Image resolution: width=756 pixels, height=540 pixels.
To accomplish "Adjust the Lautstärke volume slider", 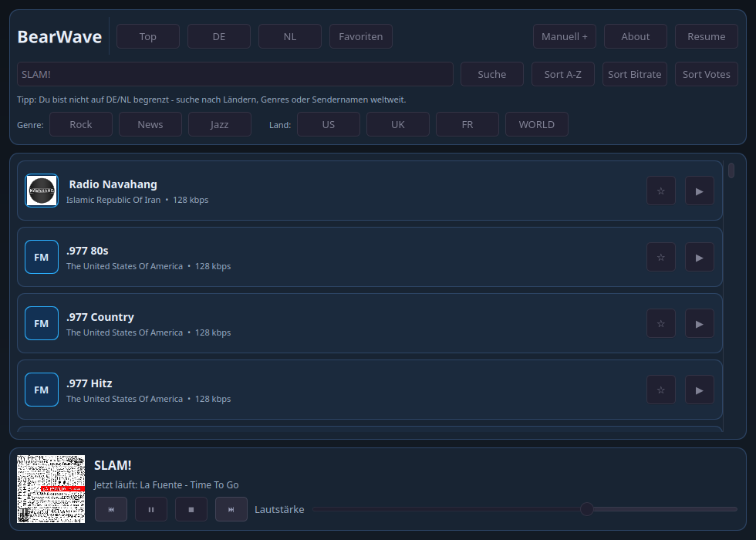I will pos(525,509).
